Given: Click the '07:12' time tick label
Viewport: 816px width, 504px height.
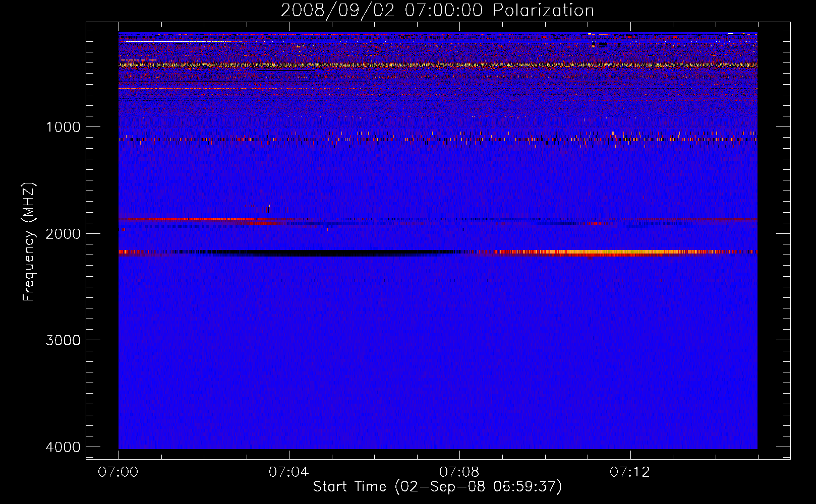Looking at the screenshot, I should point(630,472).
